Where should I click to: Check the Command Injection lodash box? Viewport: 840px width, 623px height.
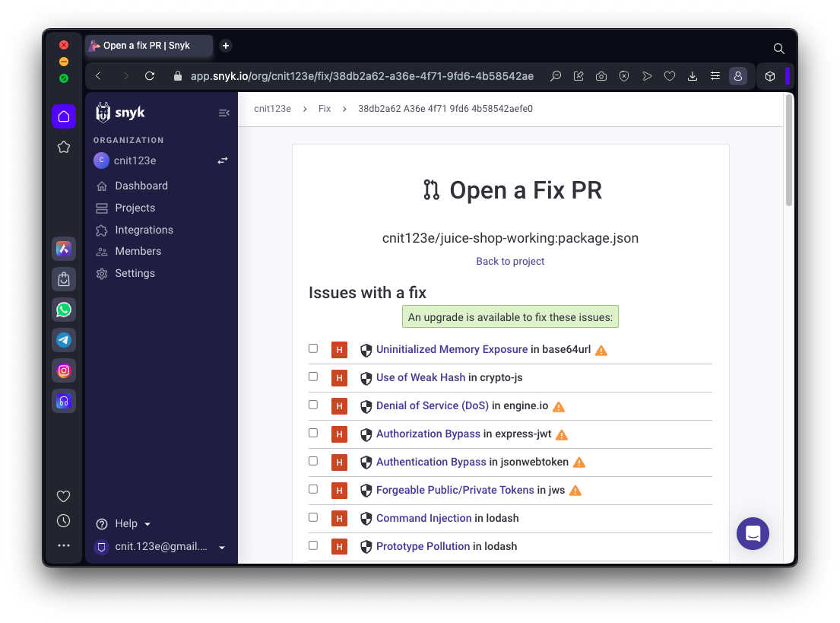click(313, 517)
